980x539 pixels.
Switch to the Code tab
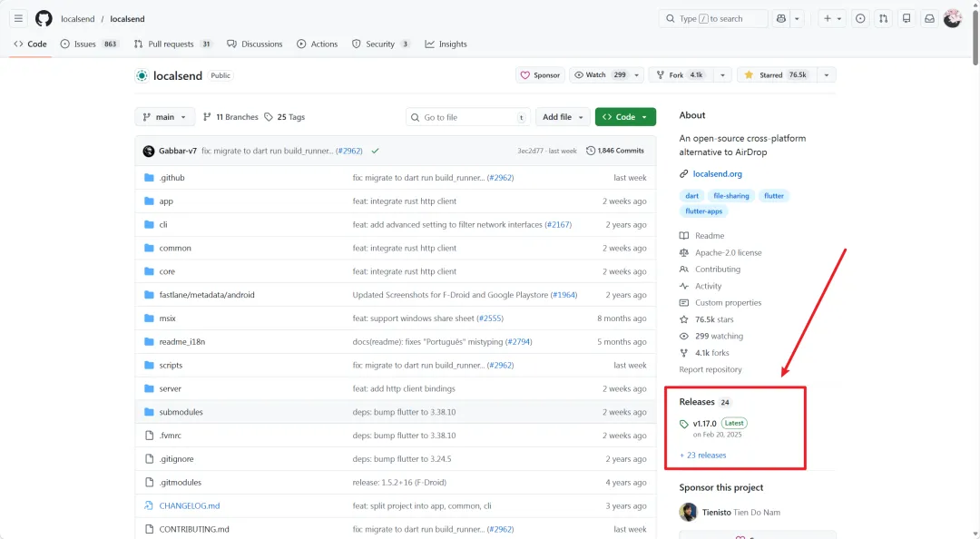pos(30,44)
